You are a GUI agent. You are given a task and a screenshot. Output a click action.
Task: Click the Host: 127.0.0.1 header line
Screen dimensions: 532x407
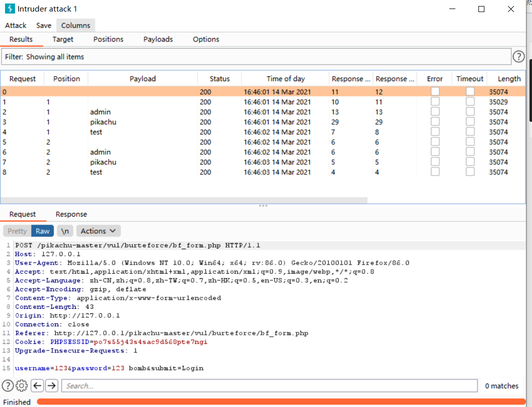coord(48,254)
